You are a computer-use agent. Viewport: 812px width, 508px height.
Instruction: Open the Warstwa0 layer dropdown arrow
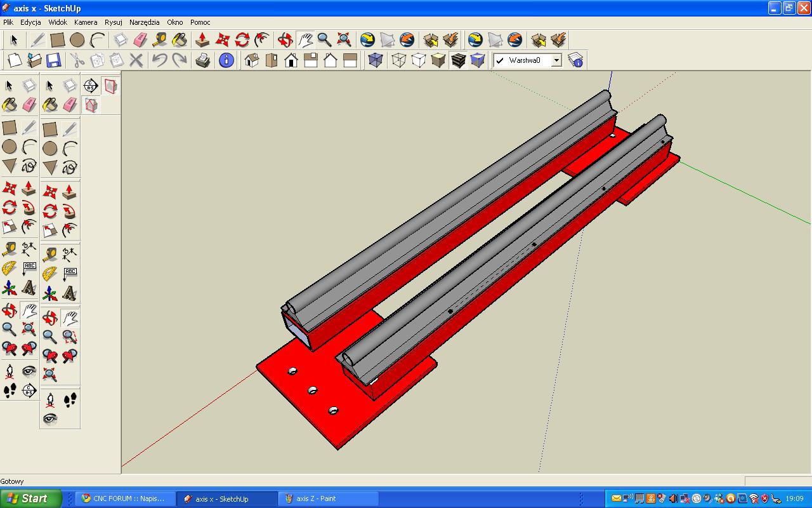[x=556, y=60]
